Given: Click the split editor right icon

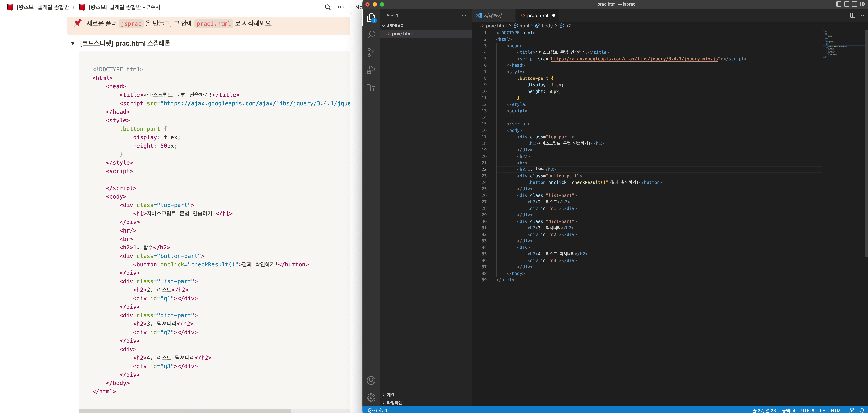Looking at the screenshot, I should [x=852, y=16].
